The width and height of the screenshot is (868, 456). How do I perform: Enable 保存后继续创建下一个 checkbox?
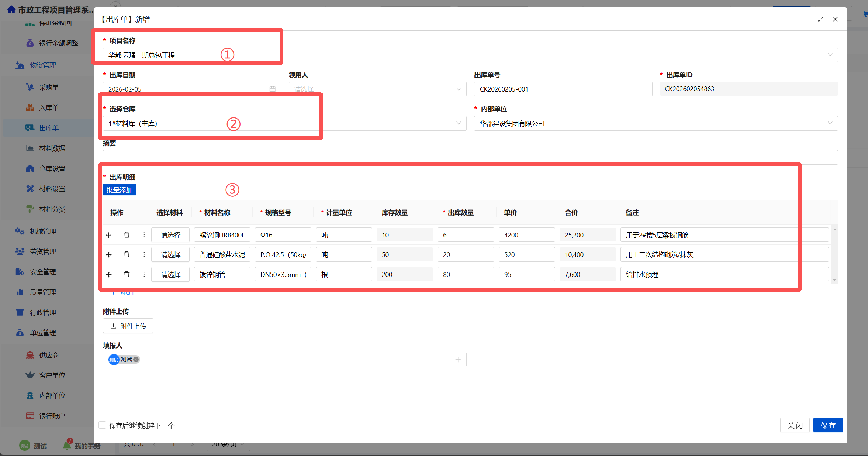tap(103, 425)
